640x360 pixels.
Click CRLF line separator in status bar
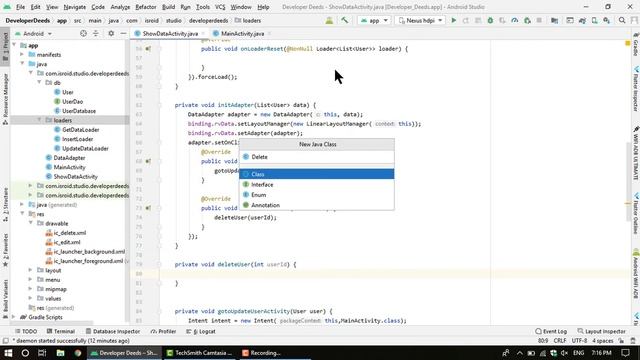coord(560,341)
